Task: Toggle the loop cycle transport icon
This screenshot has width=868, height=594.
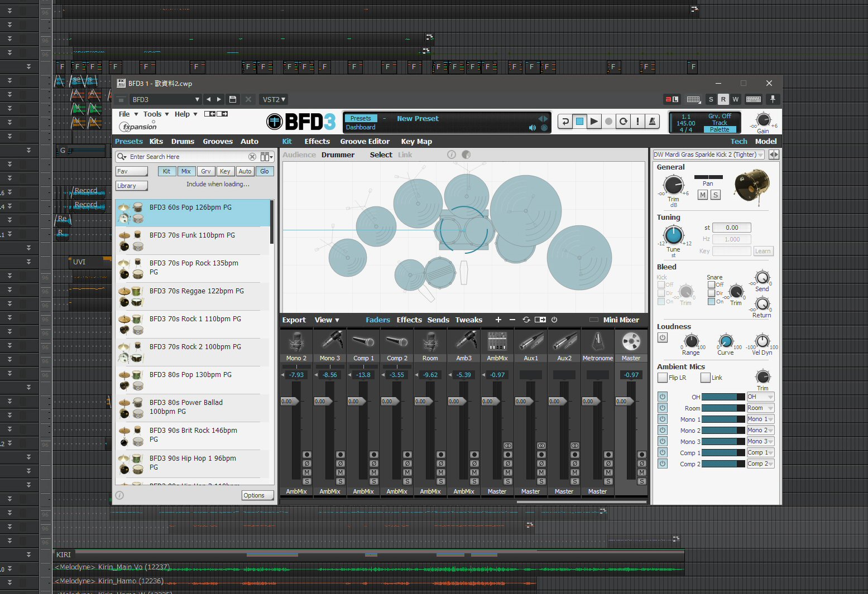Action: click(623, 121)
